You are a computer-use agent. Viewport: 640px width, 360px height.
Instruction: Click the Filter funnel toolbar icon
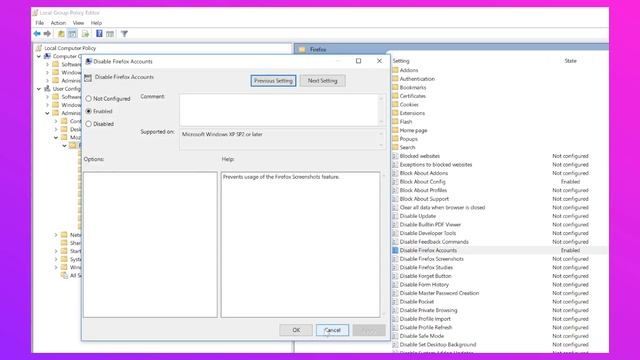click(x=124, y=34)
